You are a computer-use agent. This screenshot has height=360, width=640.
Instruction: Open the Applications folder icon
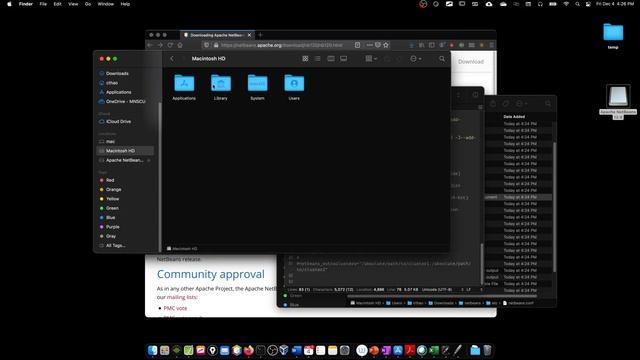pos(184,87)
